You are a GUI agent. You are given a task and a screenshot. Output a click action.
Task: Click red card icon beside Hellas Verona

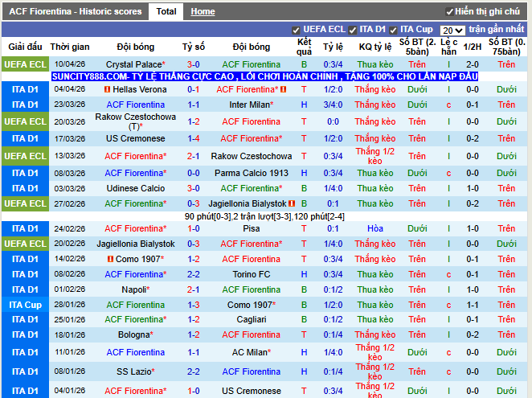107,90
